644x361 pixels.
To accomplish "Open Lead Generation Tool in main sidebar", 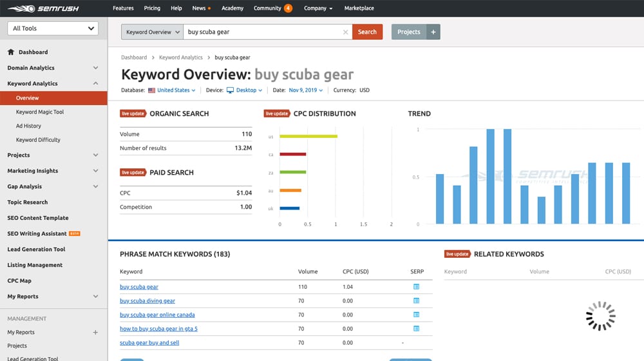I will 36,249.
